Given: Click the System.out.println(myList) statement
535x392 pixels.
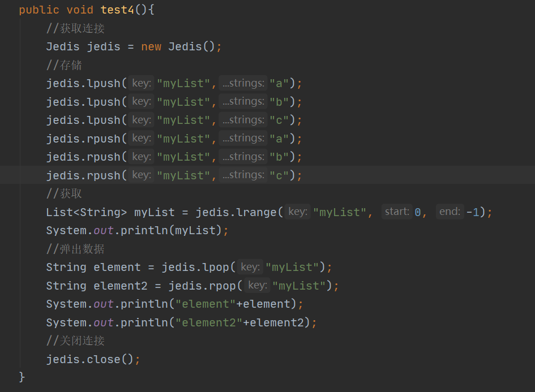Looking at the screenshot, I should tap(137, 231).
